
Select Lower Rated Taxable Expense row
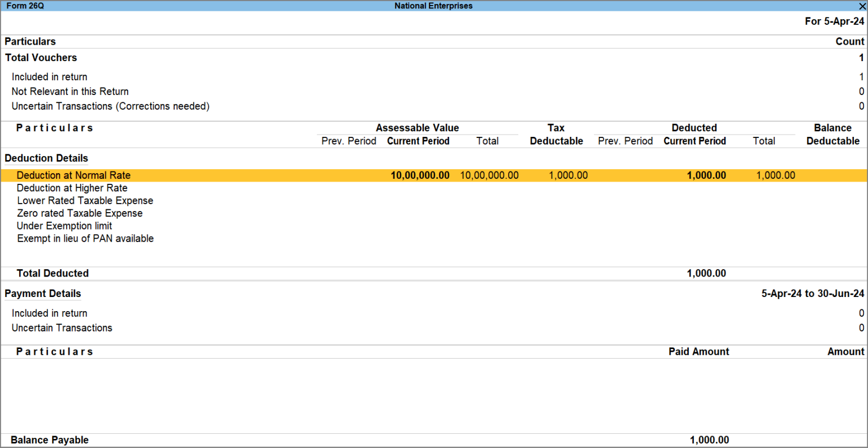(x=85, y=200)
